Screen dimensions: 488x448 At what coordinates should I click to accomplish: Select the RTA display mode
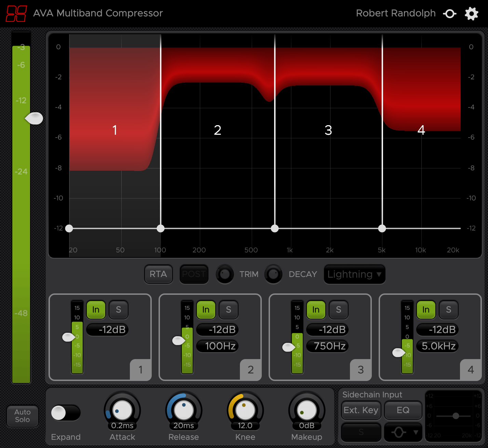tap(158, 274)
